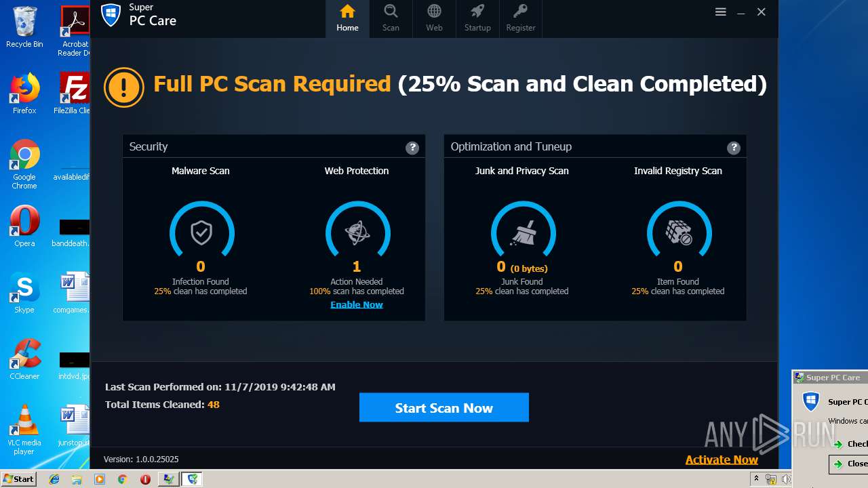Click the Full PC Scan Required heading

pyautogui.click(x=272, y=83)
